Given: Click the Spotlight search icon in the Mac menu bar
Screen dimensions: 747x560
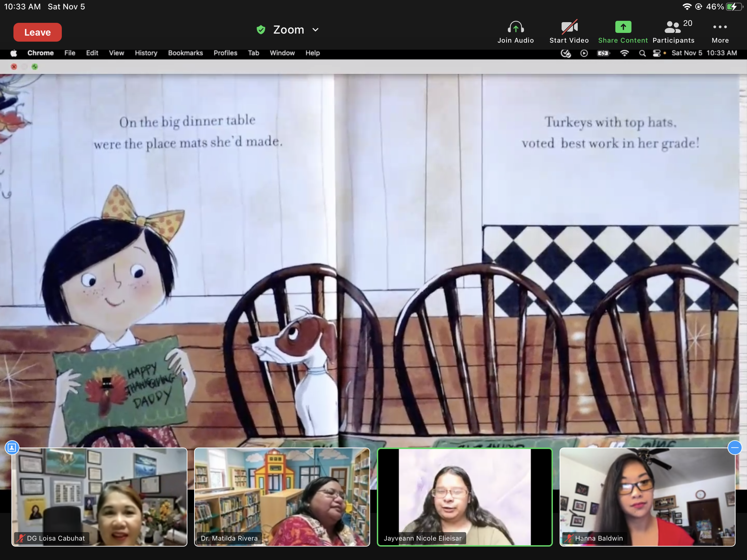Looking at the screenshot, I should (642, 53).
